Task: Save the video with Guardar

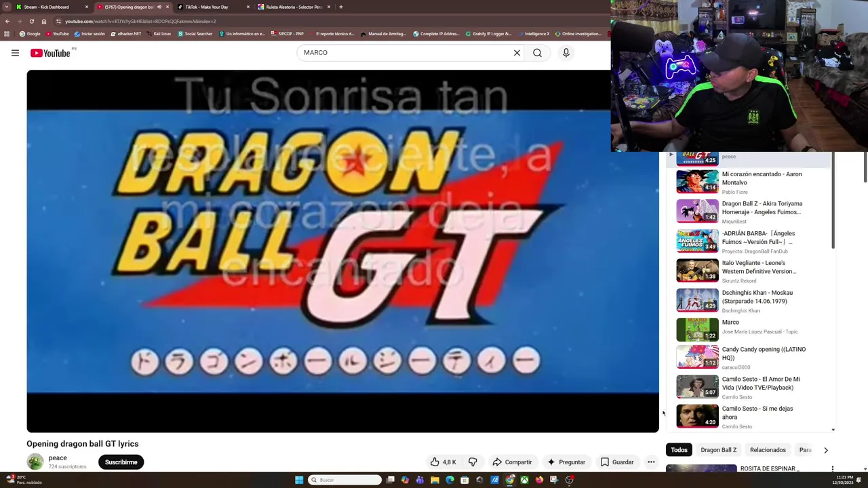Action: coord(617,462)
